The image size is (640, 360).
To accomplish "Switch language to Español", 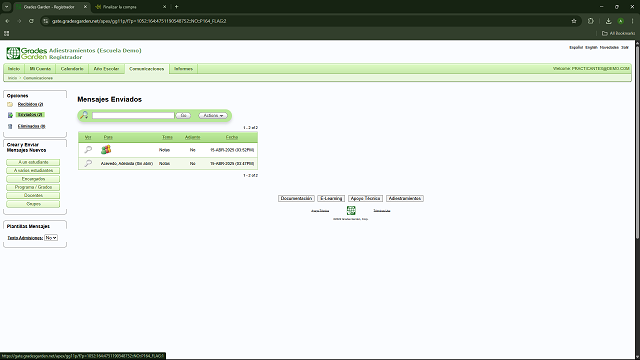I will coord(576,48).
